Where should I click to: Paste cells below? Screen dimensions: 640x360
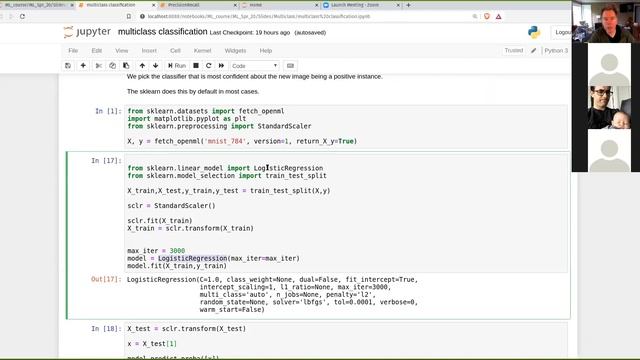[x=126, y=66]
